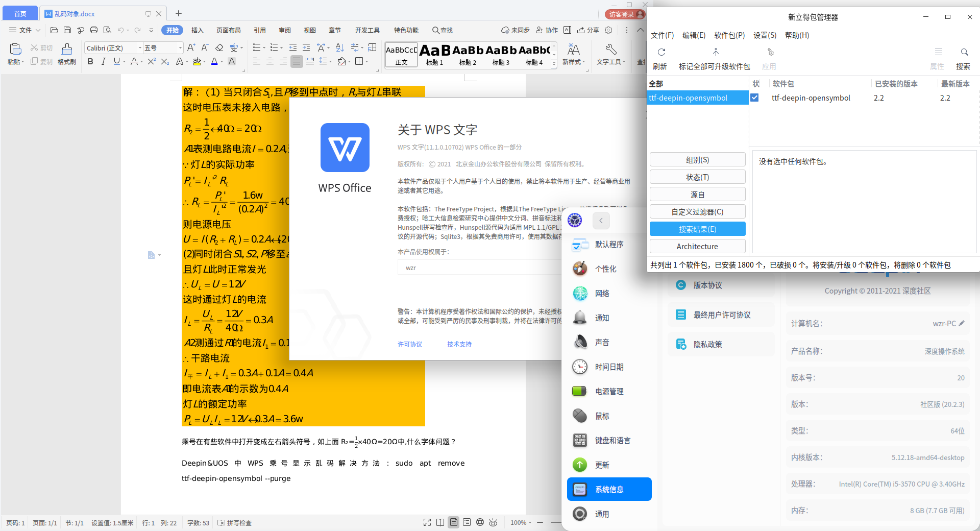Switch to web layout view globe icon

[x=480, y=522]
